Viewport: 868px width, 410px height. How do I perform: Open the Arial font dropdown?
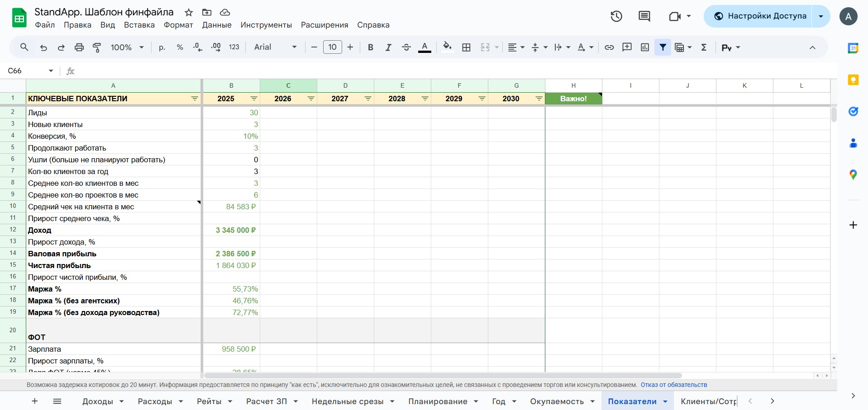click(x=275, y=47)
